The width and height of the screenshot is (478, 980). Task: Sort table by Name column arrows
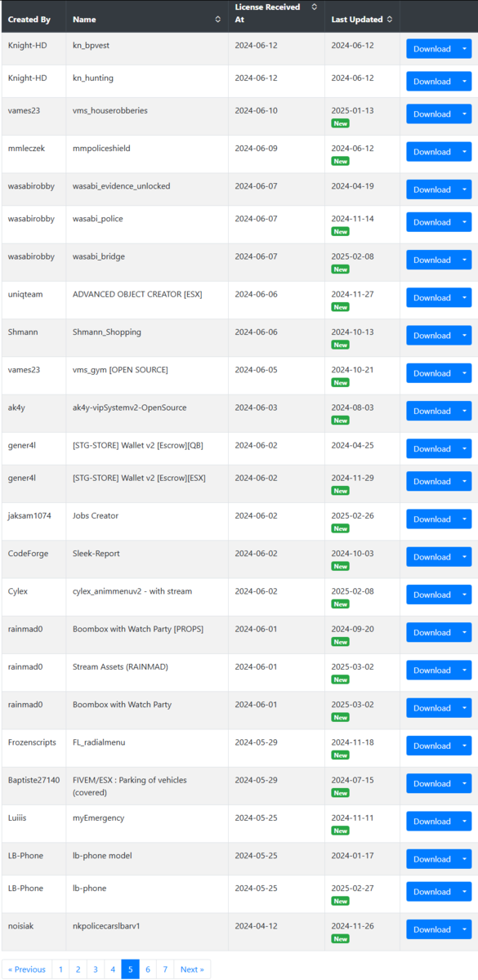pos(217,19)
